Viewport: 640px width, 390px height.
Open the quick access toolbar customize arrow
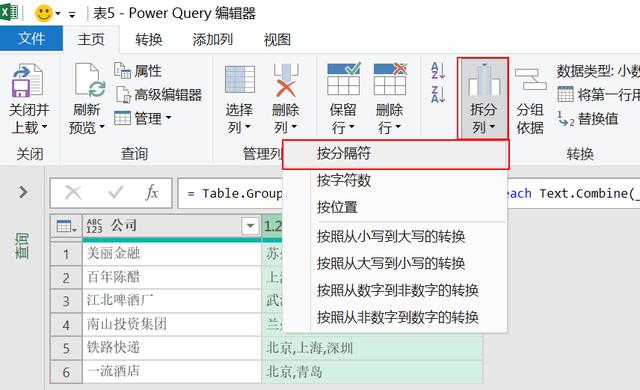click(x=72, y=15)
